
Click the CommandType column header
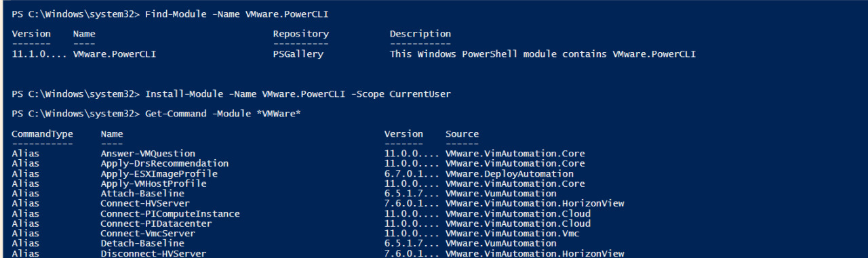42,134
